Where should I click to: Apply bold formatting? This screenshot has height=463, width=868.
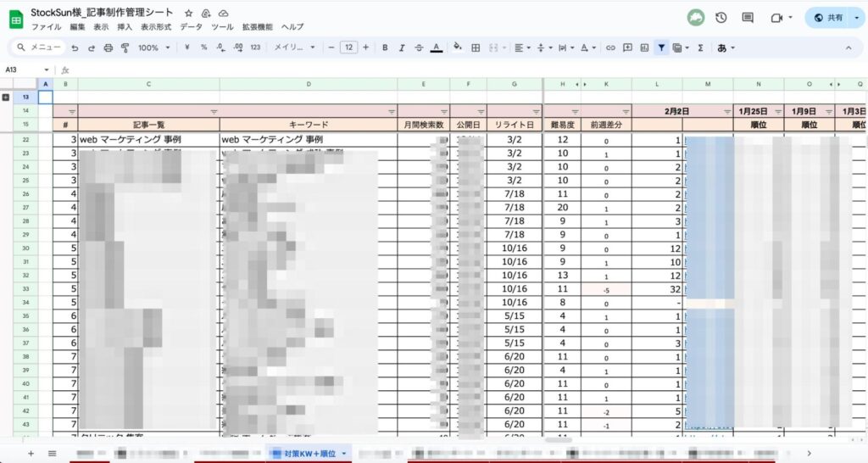[385, 47]
